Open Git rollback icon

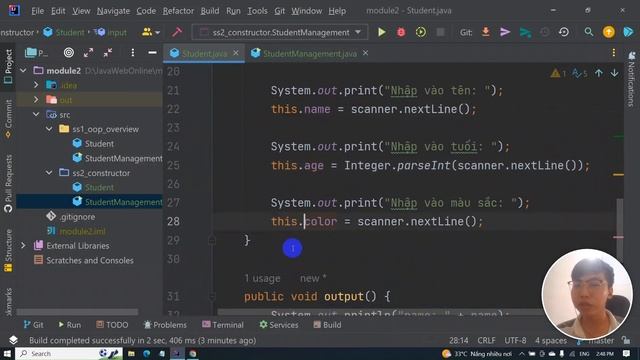(564, 32)
